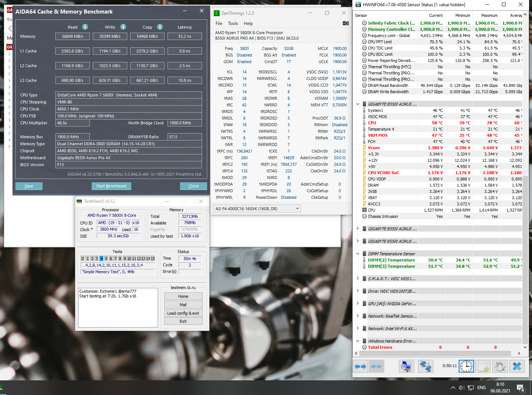Click the Memory Read value 56849 MB/s

coord(73,36)
